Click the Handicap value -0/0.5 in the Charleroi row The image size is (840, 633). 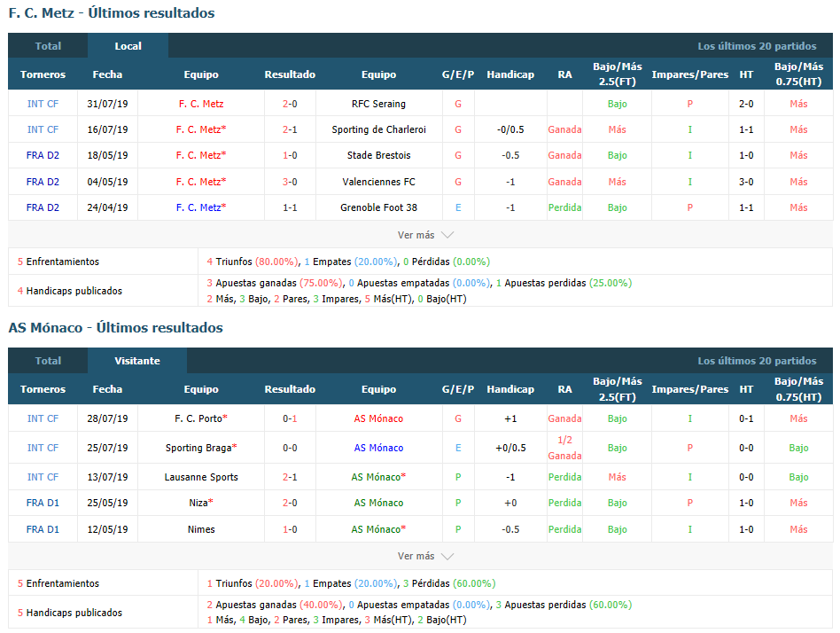[510, 129]
